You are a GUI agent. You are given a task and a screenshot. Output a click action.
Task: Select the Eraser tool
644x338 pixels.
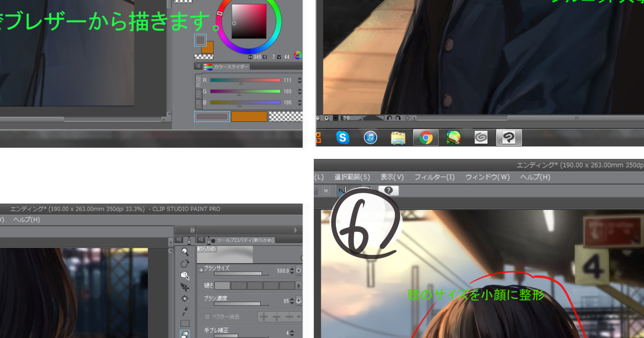pos(185,334)
